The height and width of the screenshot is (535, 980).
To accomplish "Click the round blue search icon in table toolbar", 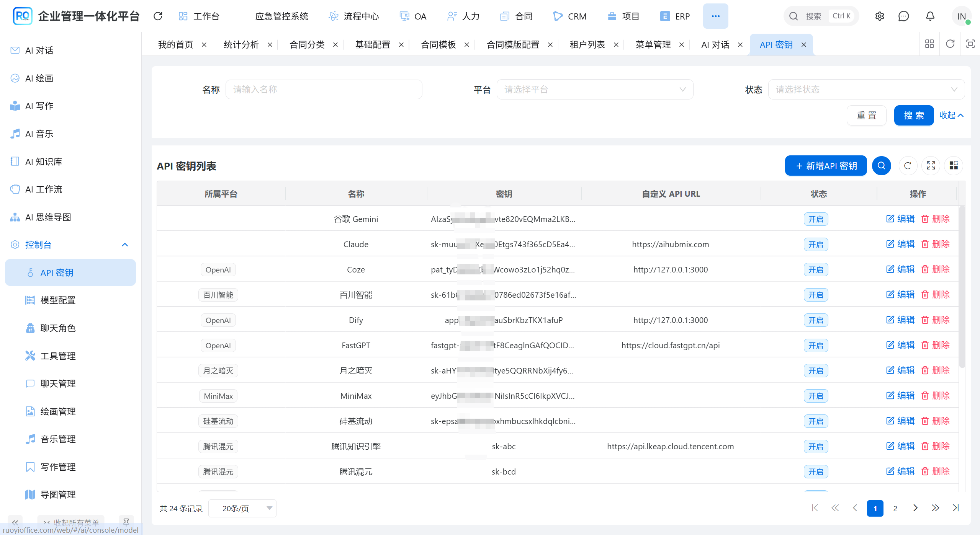I will (881, 166).
